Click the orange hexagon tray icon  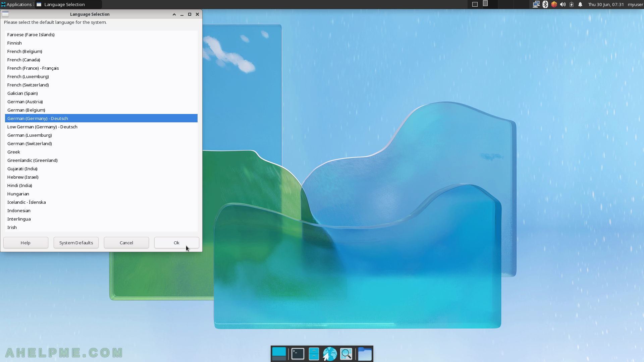[554, 4]
